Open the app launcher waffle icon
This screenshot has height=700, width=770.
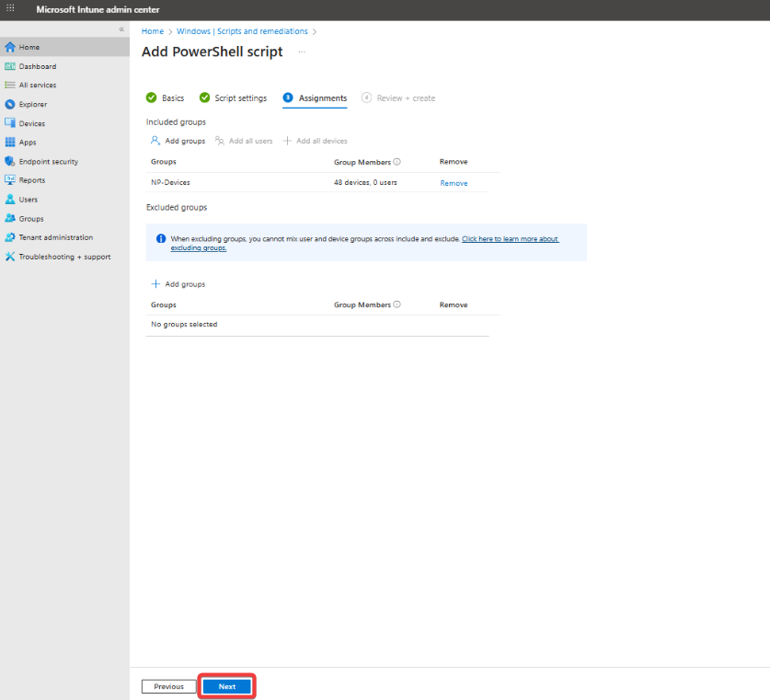pyautogui.click(x=11, y=9)
